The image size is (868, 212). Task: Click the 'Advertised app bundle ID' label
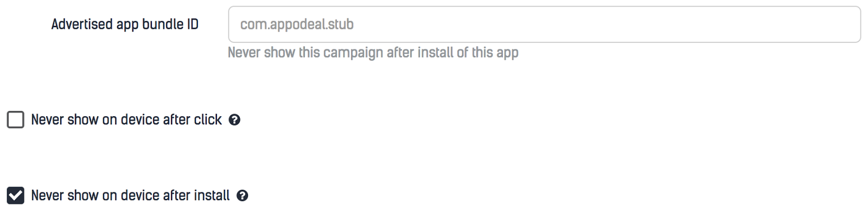[125, 24]
